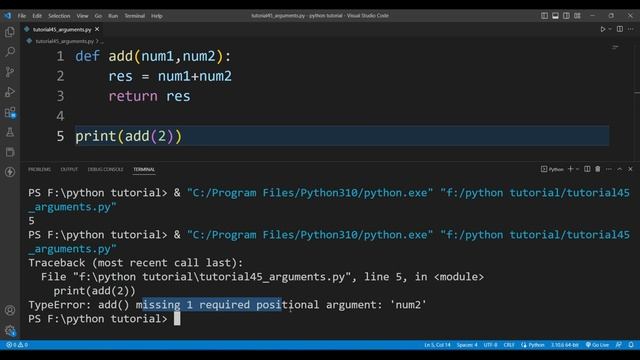
Task: Open the run options dropdown arrow
Action: point(610,29)
